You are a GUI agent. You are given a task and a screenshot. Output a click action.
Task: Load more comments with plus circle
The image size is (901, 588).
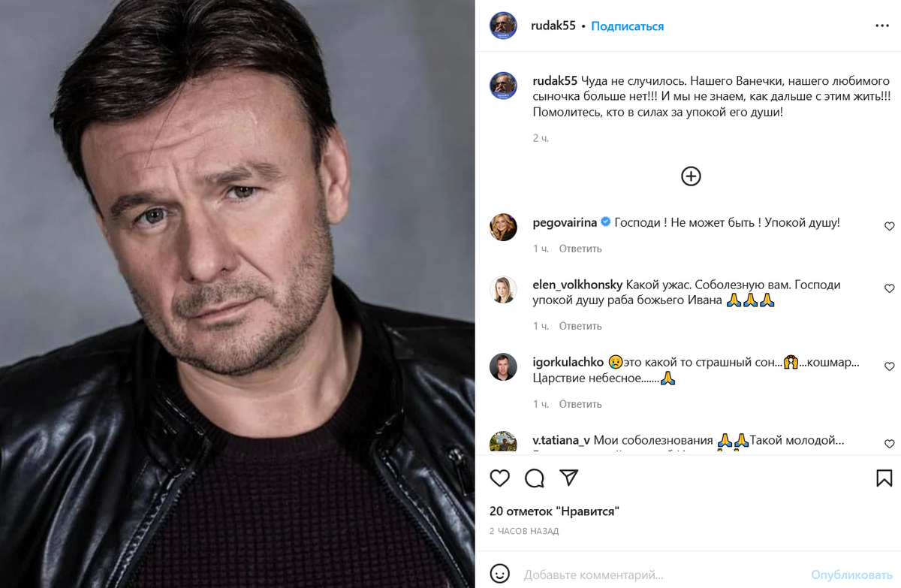coord(691,176)
